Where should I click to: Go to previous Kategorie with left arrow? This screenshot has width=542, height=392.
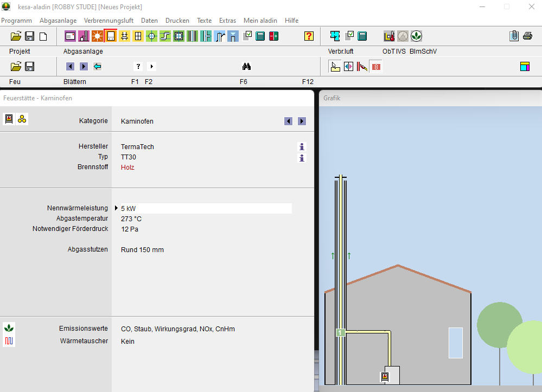[x=289, y=121]
